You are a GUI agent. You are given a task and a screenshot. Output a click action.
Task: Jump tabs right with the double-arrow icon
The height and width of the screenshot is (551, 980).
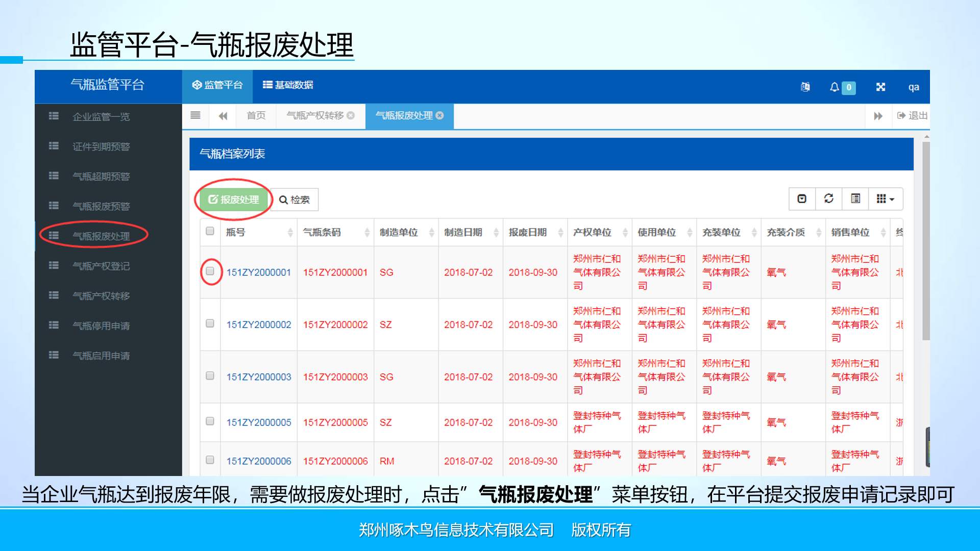(x=878, y=116)
